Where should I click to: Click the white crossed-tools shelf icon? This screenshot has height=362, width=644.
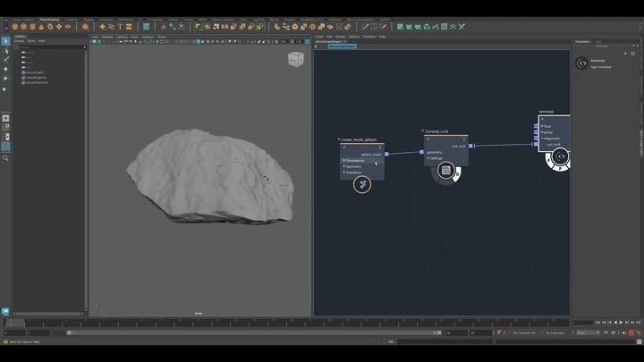coord(462,27)
